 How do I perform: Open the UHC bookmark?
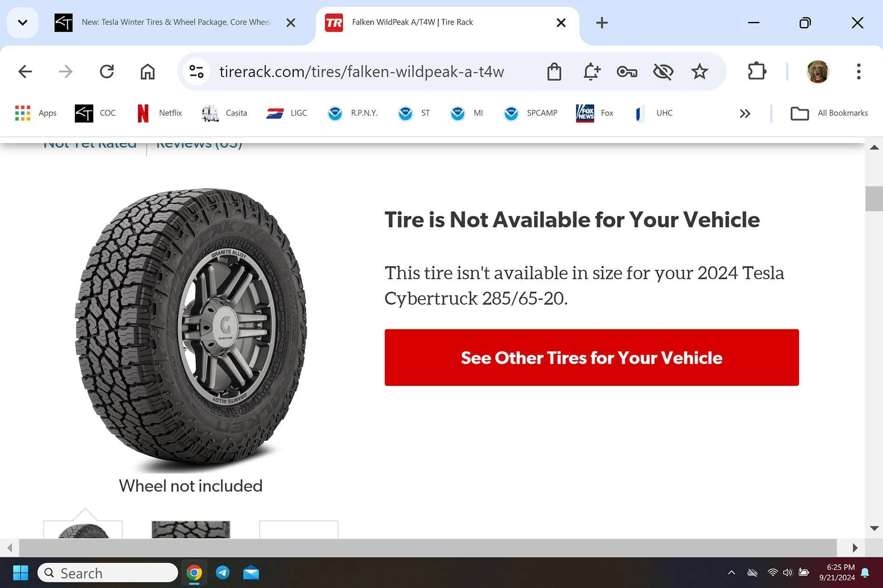click(x=653, y=113)
